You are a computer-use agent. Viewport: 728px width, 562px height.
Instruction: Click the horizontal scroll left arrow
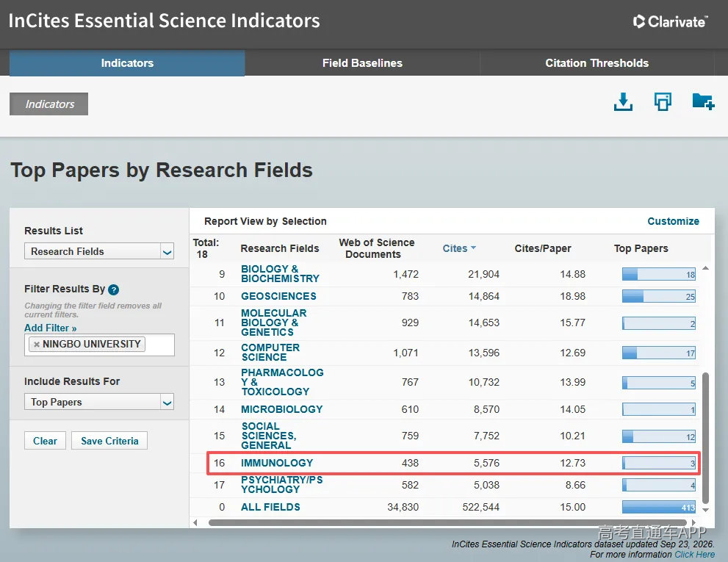pos(195,522)
